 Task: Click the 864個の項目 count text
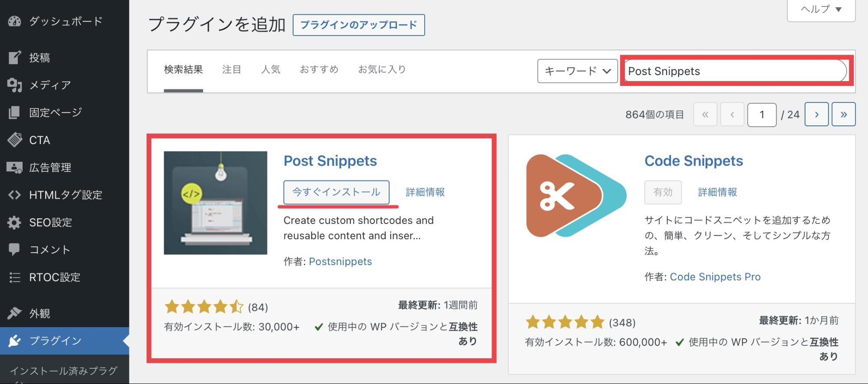[x=654, y=115]
